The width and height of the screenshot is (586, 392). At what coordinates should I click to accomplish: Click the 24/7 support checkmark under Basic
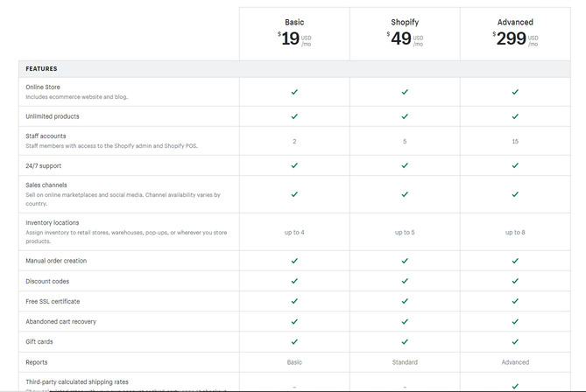click(294, 165)
